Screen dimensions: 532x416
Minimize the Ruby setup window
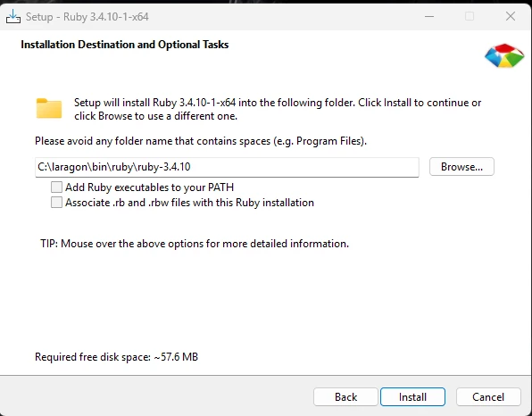429,16
